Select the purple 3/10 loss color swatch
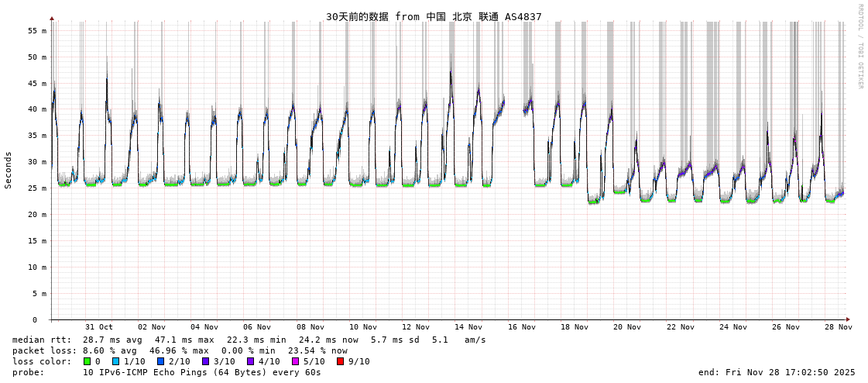868x383 pixels. click(205, 361)
